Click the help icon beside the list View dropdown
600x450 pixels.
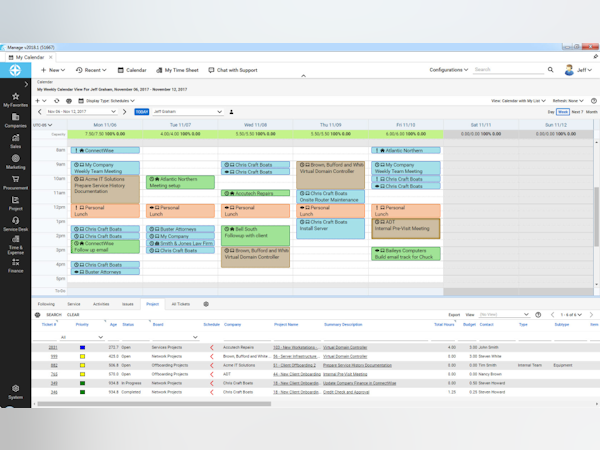pos(538,315)
